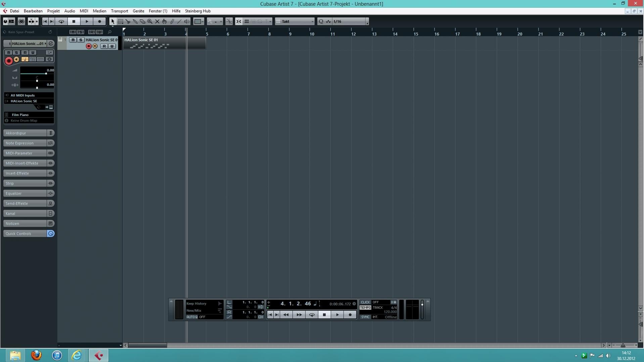Click the Keine Drum-Map field
The image size is (644, 362).
tap(29, 120)
